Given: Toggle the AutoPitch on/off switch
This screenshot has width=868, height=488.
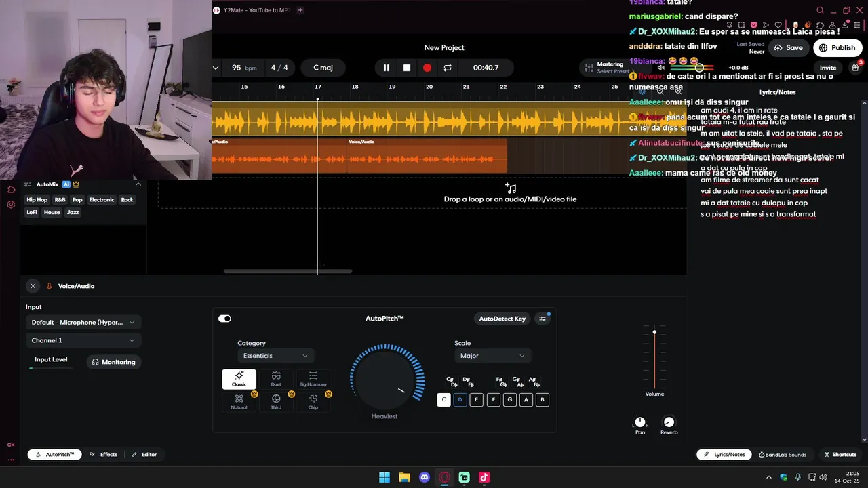Looking at the screenshot, I should coord(224,319).
